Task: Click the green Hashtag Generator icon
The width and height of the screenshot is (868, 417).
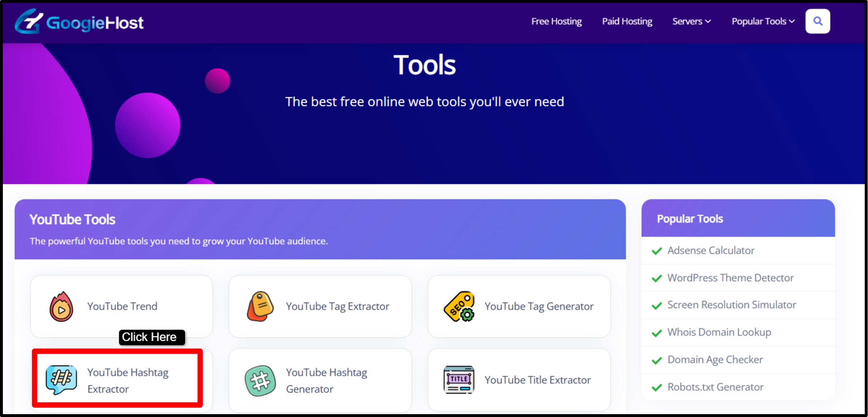Action: [x=260, y=380]
